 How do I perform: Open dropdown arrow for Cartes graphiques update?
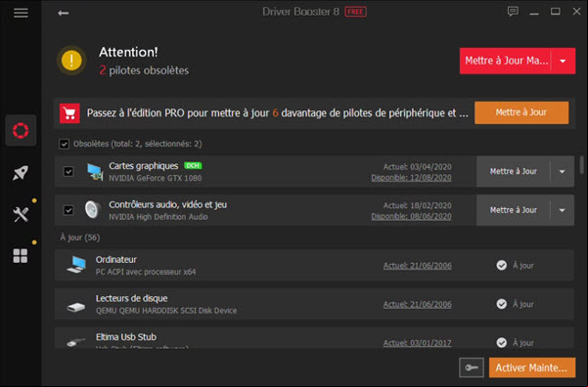tap(562, 172)
